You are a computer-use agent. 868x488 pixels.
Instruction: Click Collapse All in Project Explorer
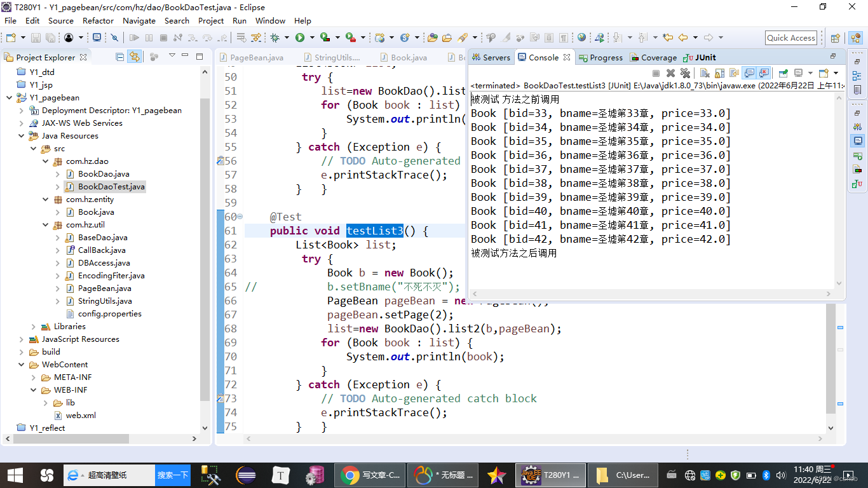click(120, 57)
